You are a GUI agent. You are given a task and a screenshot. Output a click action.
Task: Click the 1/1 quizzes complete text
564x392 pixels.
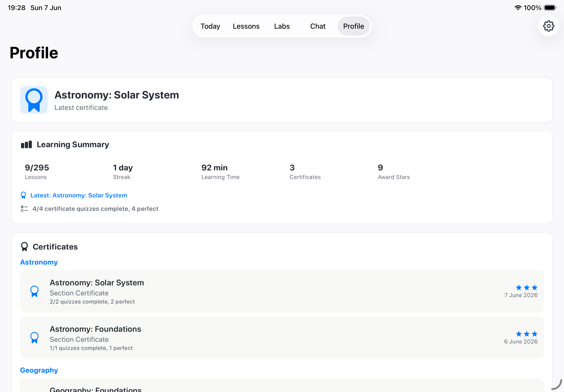tap(91, 348)
